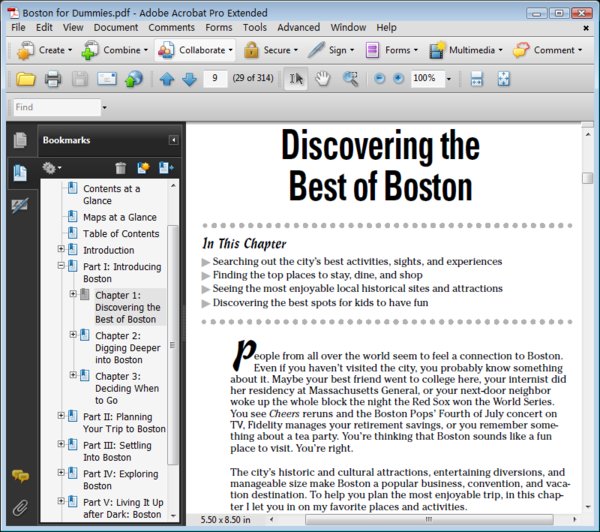The width and height of the screenshot is (600, 532).
Task: Toggle the Pages thumbnail panel button
Action: [19, 141]
